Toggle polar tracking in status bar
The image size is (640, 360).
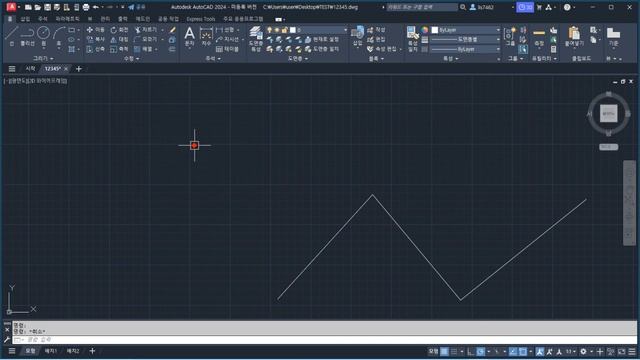point(480,351)
